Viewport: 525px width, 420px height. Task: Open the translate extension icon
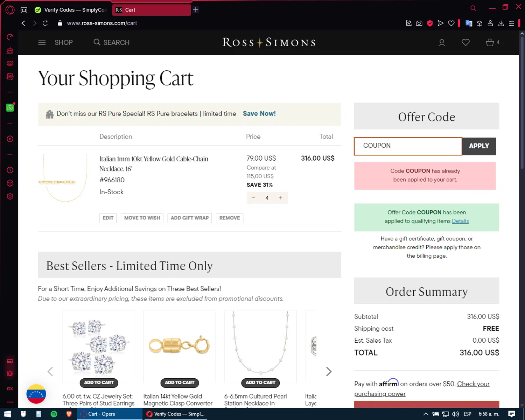click(469, 23)
